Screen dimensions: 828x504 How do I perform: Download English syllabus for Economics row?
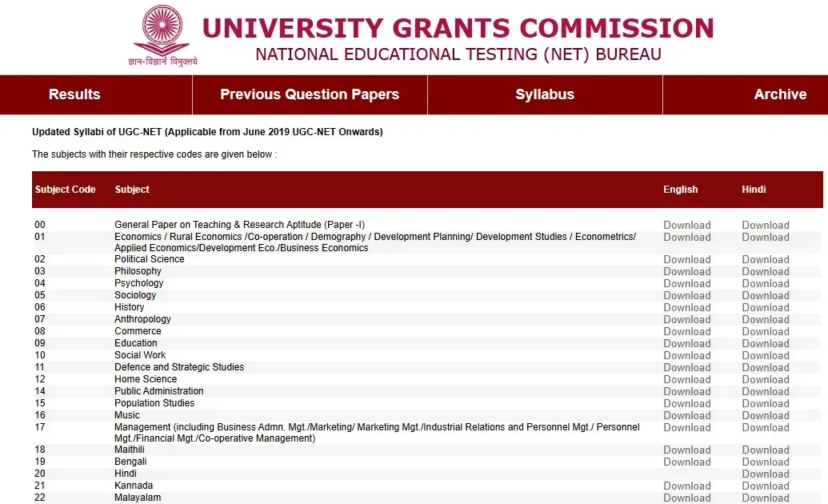687,238
